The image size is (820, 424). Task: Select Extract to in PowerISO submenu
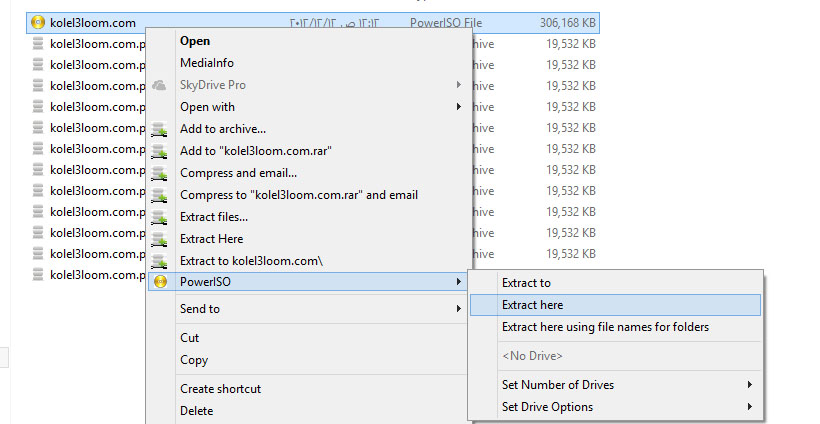(526, 283)
